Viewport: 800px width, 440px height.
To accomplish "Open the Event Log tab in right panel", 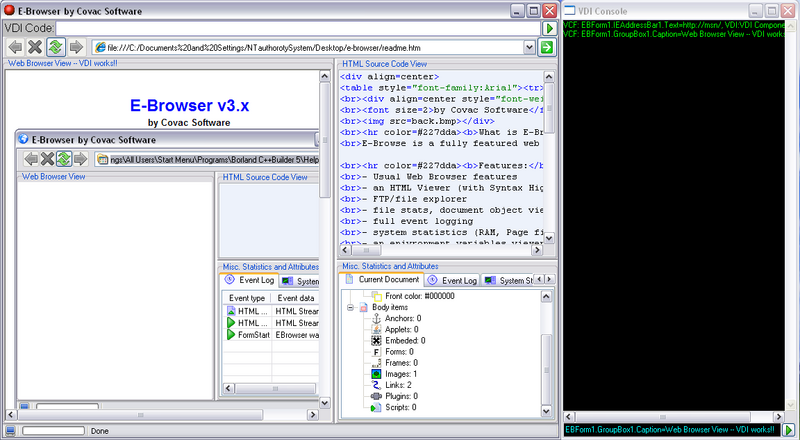I will [x=453, y=280].
